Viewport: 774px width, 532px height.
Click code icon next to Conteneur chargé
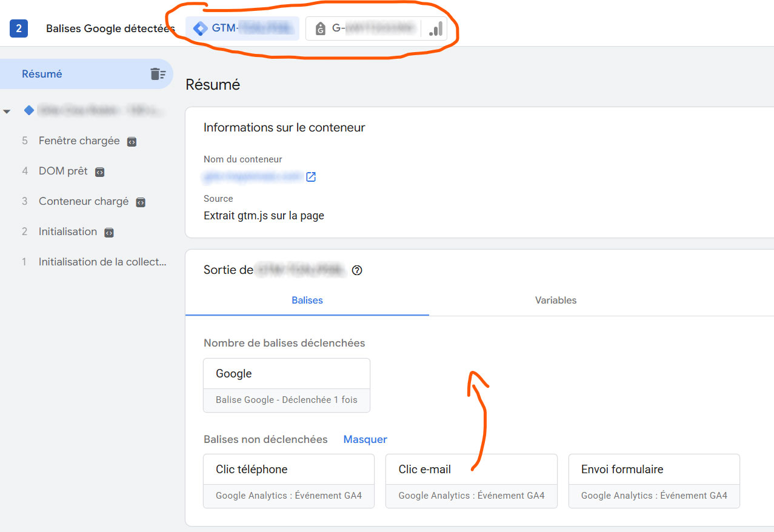tap(141, 202)
